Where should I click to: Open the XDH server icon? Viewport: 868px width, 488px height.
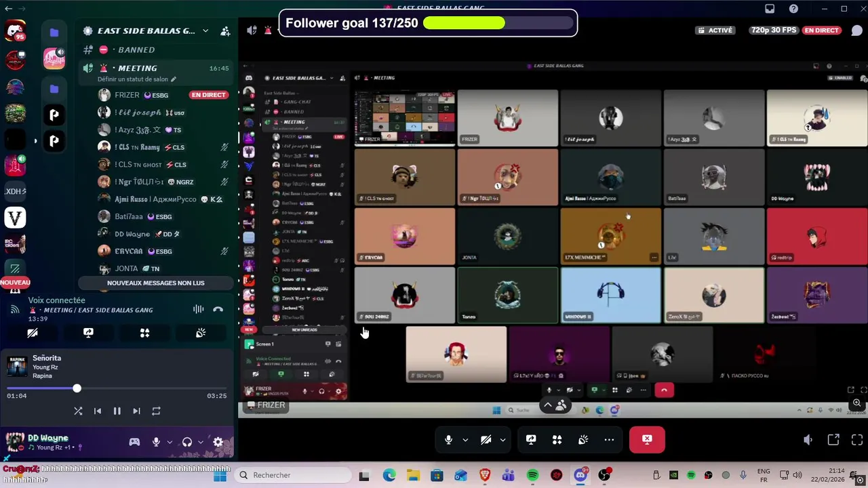click(x=15, y=192)
